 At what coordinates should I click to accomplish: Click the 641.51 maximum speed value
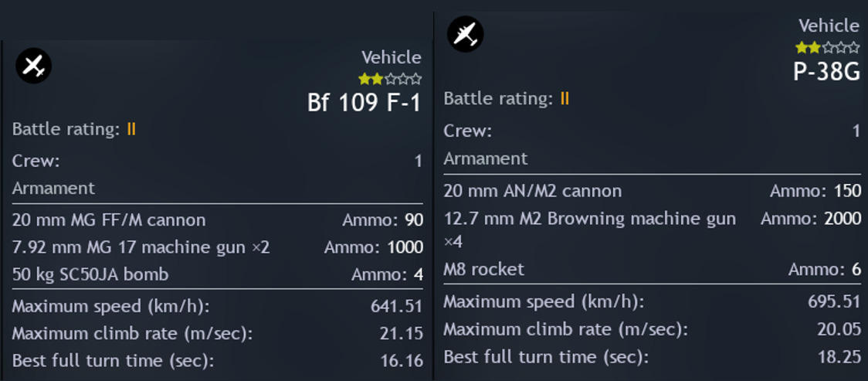coord(396,306)
